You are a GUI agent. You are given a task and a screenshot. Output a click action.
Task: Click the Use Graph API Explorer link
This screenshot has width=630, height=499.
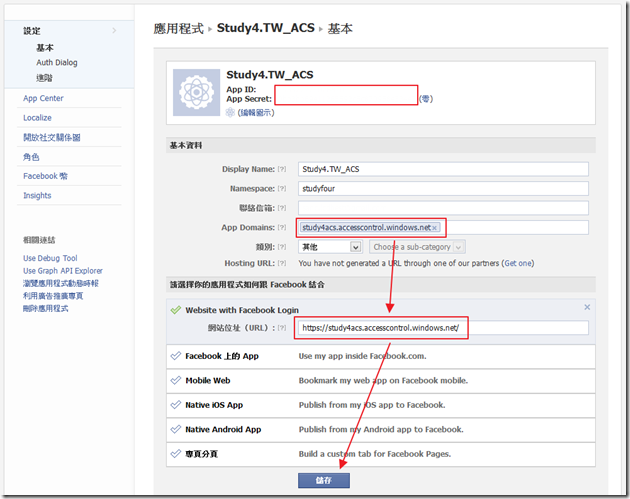(x=63, y=271)
